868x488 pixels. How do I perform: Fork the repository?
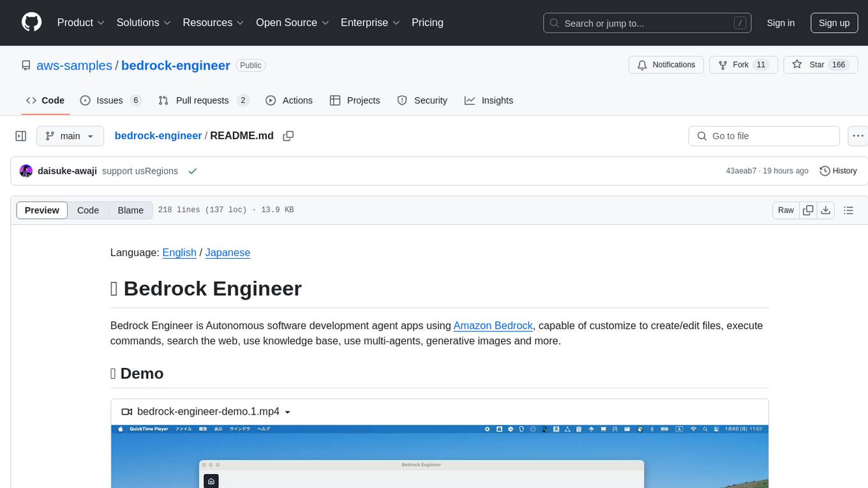coord(743,65)
